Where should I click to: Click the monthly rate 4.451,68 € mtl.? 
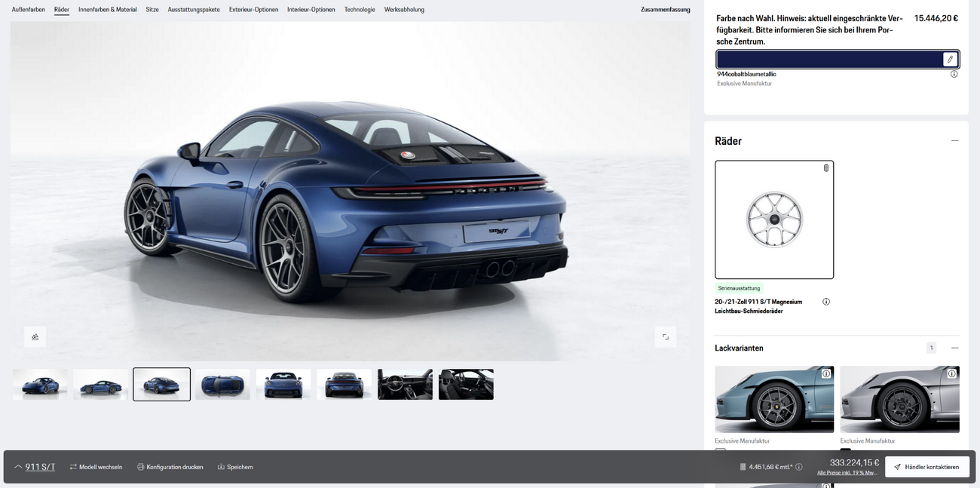click(770, 467)
